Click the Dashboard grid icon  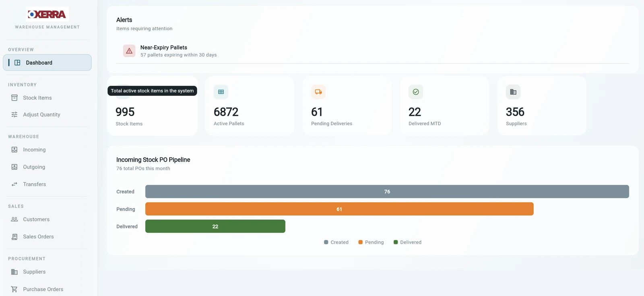coord(17,62)
